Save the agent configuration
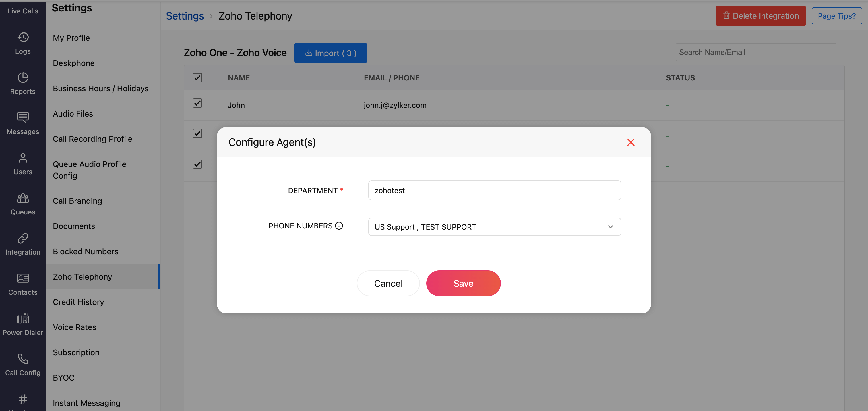The width and height of the screenshot is (868, 411). (463, 283)
